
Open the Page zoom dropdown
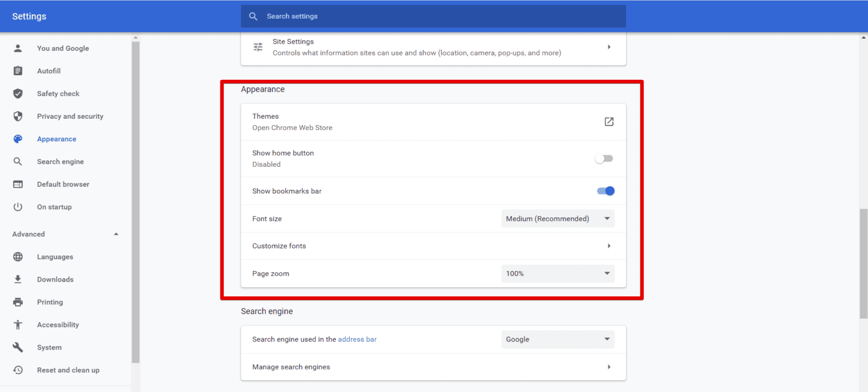(x=557, y=273)
